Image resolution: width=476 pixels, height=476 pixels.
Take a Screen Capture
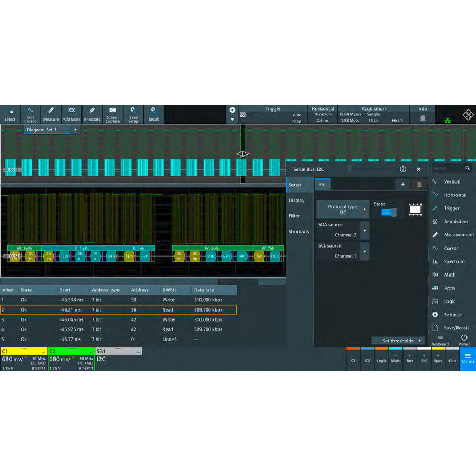112,115
